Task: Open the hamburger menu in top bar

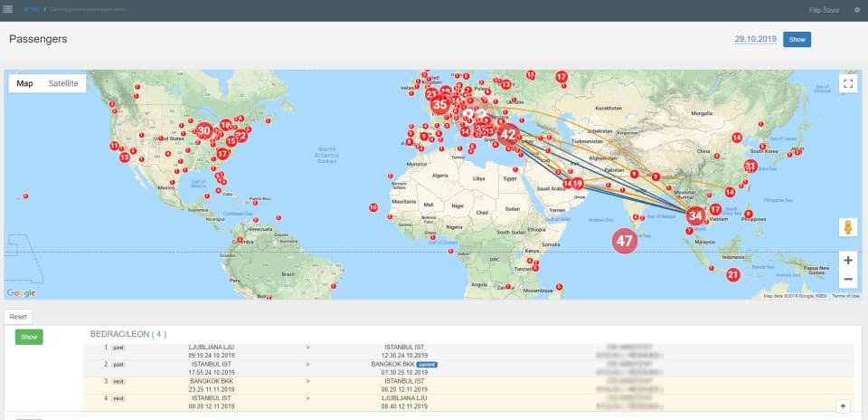Action: pyautogui.click(x=8, y=10)
